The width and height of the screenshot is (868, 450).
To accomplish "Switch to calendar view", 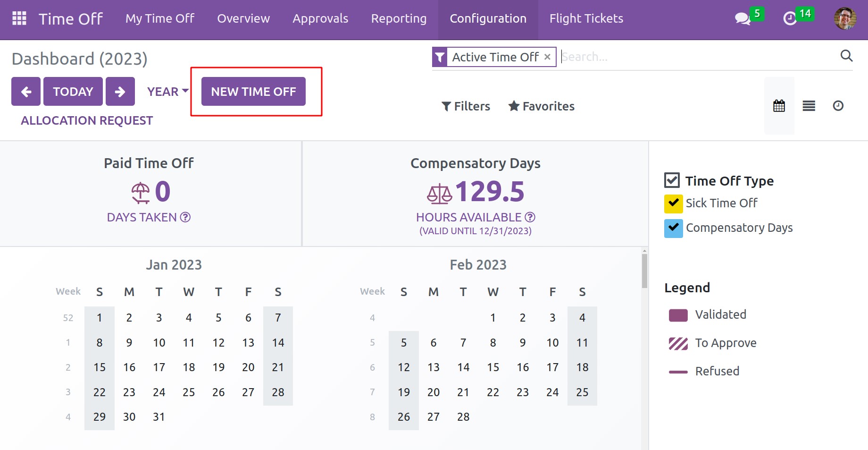I will coord(779,106).
